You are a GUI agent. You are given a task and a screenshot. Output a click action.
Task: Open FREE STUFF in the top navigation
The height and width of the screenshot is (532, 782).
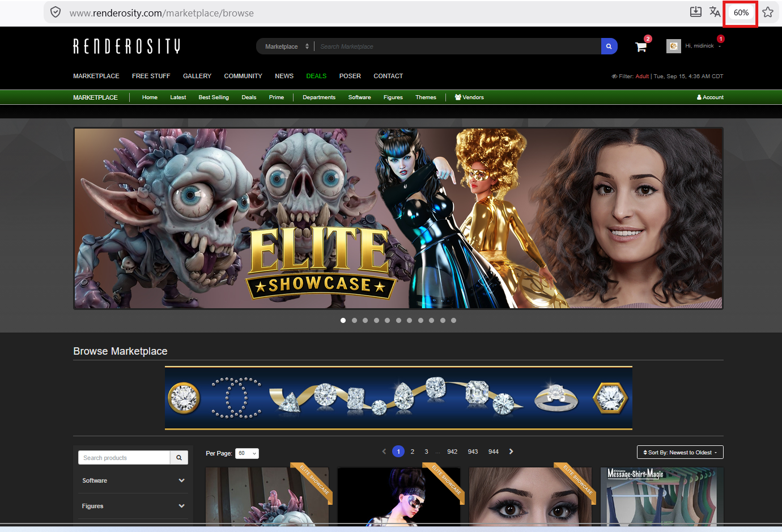point(151,76)
